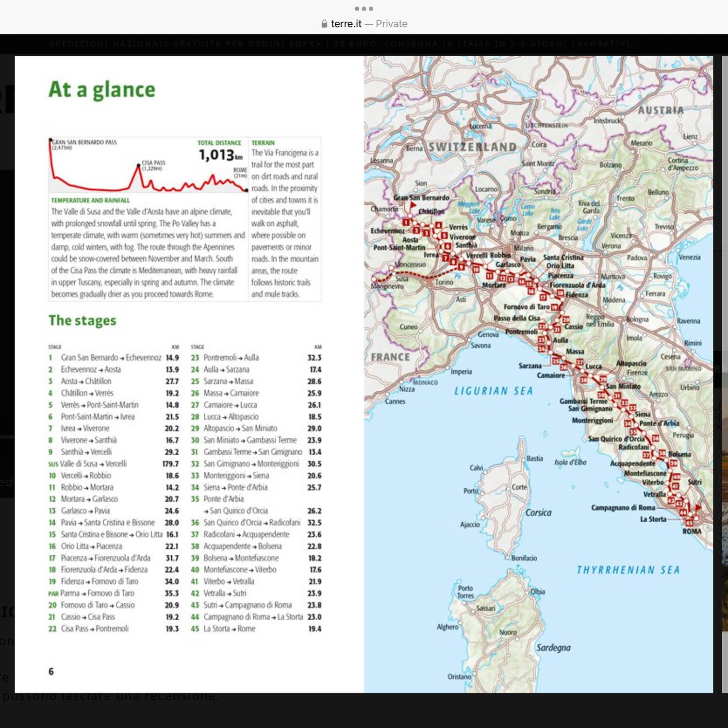Tap the Sardegna label on the map
Viewport: 728px width, 728px height.
(x=553, y=648)
